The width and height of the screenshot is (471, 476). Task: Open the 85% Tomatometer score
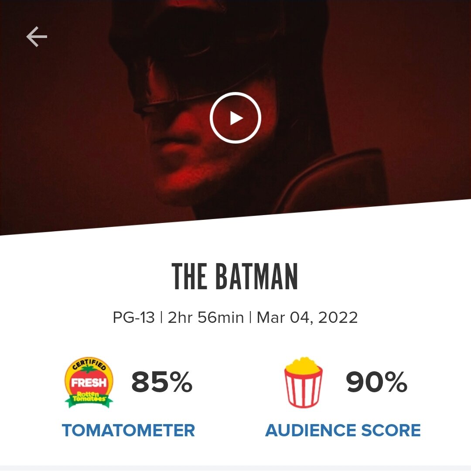point(162,382)
